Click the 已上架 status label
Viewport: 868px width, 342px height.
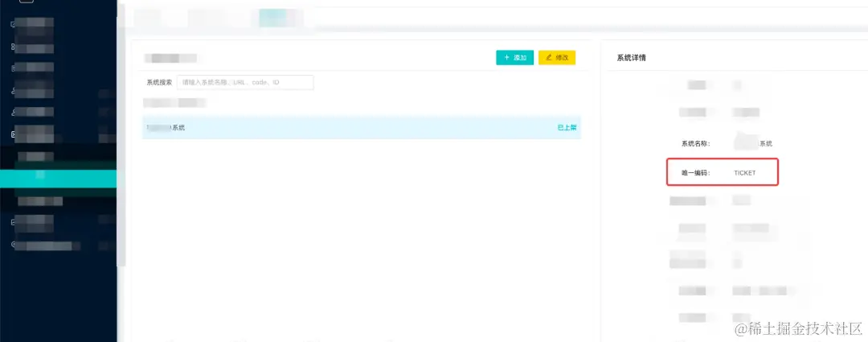pos(567,127)
